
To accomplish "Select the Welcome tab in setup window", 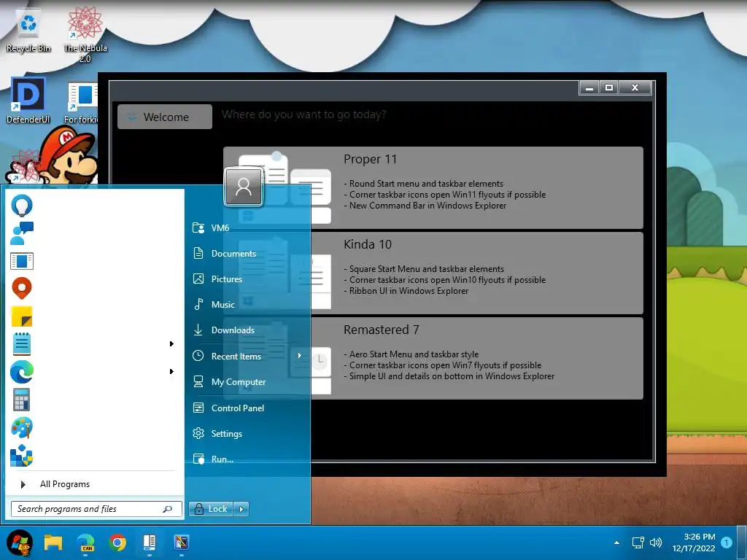I will 165,117.
